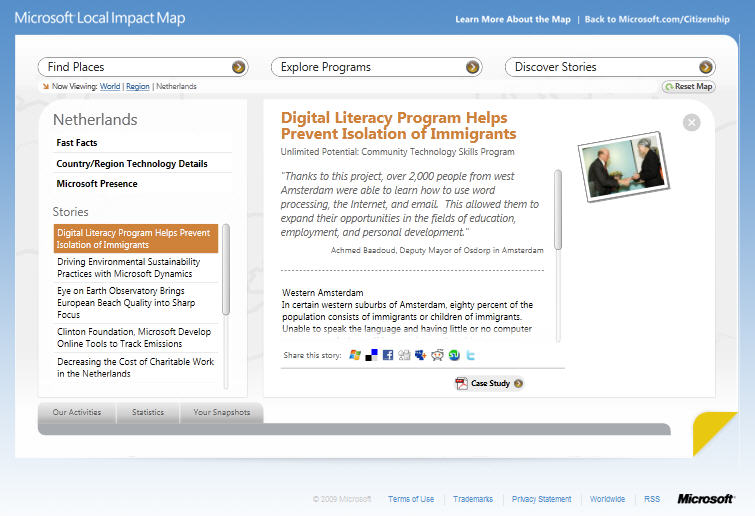Open Worldwide footer link
This screenshot has height=516, width=755.
[607, 499]
